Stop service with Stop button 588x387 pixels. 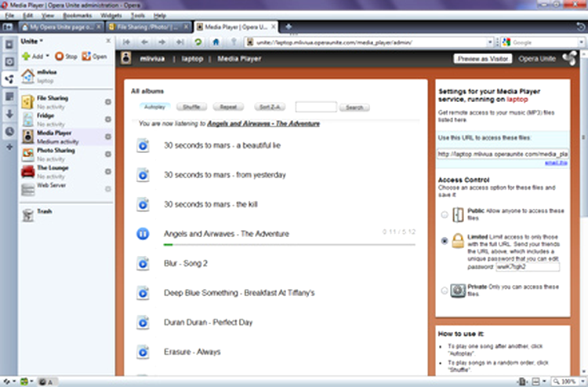66,57
